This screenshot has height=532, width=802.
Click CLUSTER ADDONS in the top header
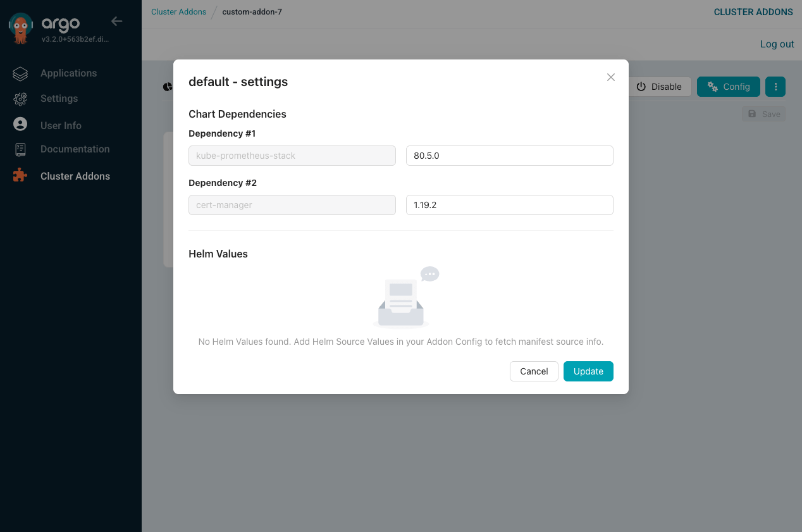point(753,11)
